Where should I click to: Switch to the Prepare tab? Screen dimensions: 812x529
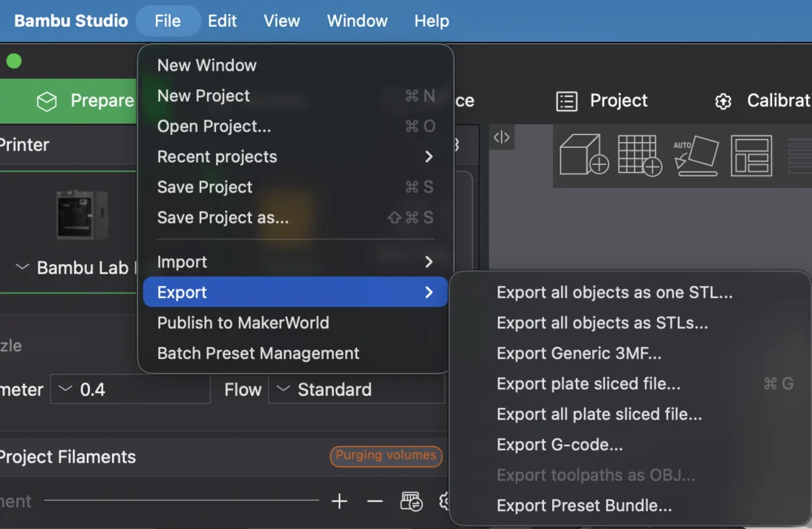click(x=68, y=101)
